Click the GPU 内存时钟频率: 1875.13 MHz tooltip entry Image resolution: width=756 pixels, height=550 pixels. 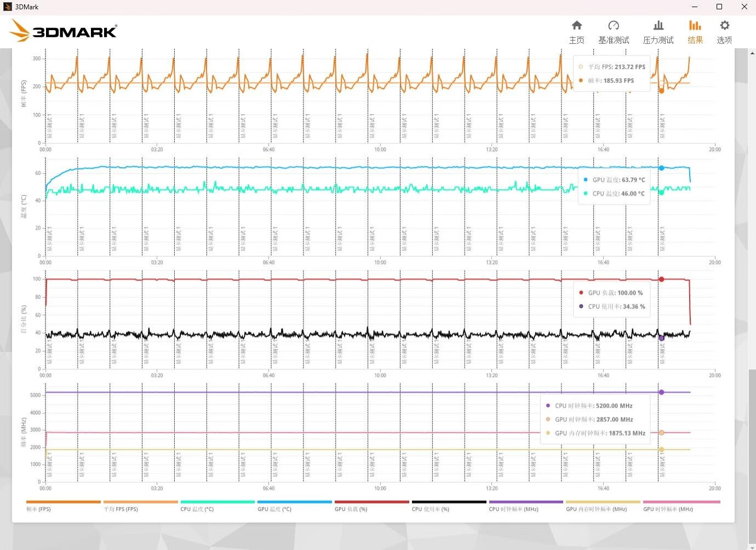click(x=595, y=433)
